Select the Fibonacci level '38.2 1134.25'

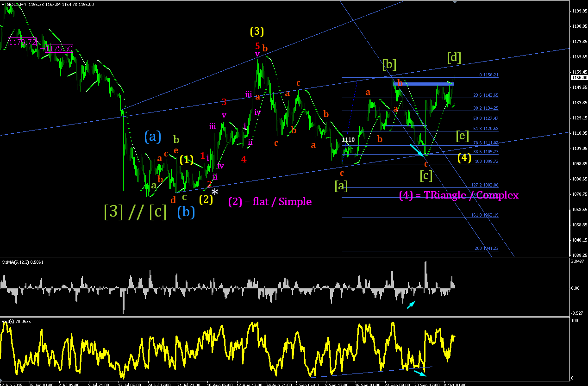(486, 108)
